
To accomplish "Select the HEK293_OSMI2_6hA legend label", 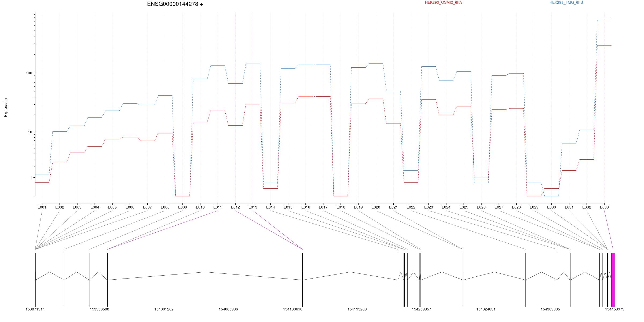I will (x=443, y=2).
